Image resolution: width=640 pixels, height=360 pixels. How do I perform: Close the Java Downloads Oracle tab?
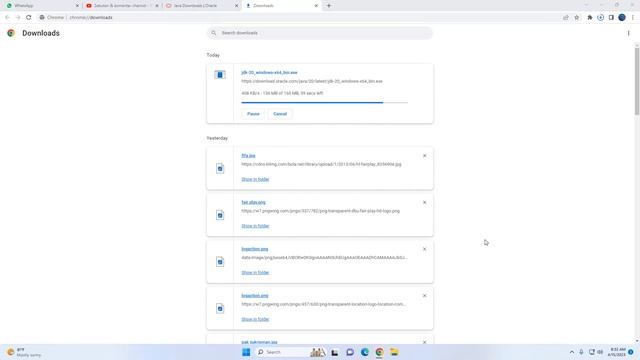click(236, 6)
